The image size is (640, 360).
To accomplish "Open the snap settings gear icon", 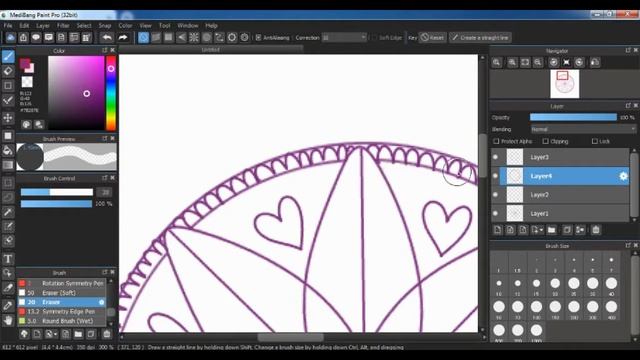I will point(244,38).
